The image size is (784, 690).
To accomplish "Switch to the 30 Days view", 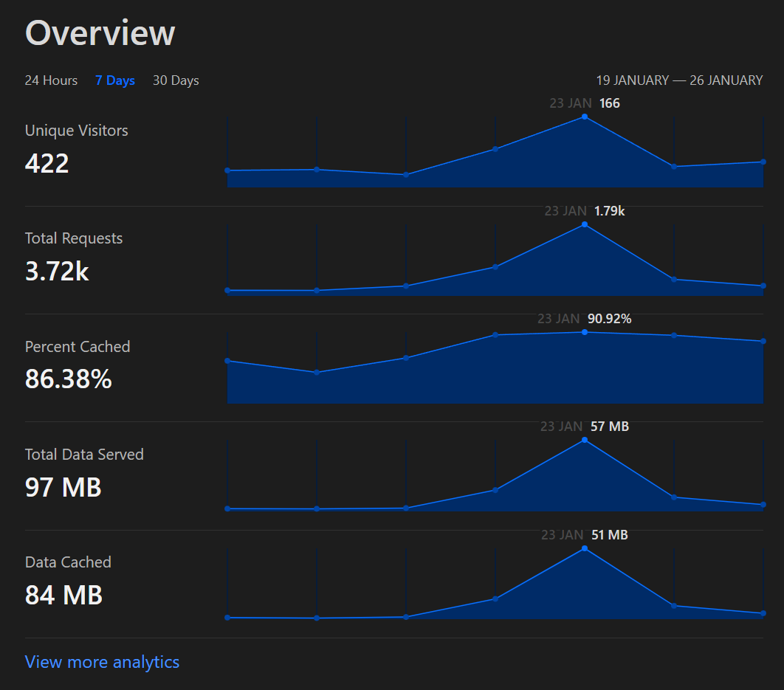I will point(176,80).
